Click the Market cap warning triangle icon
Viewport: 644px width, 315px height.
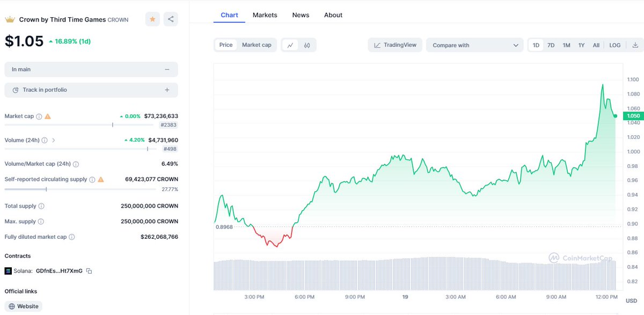(x=48, y=116)
